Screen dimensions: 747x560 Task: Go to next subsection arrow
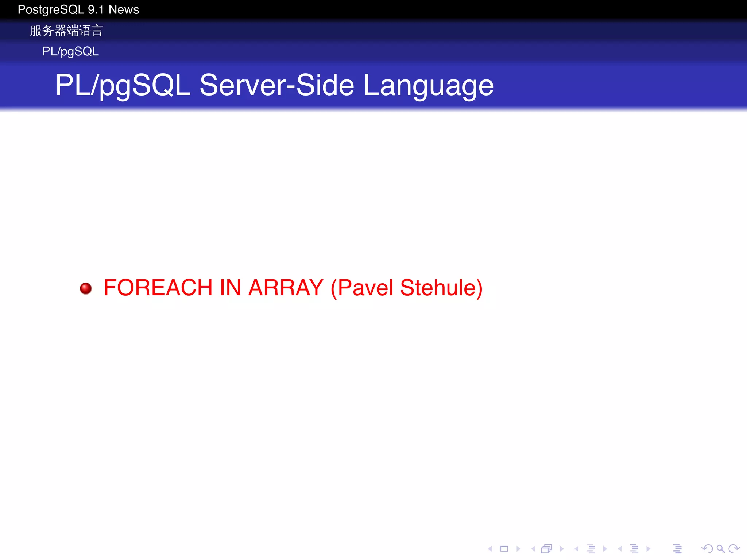(x=605, y=549)
